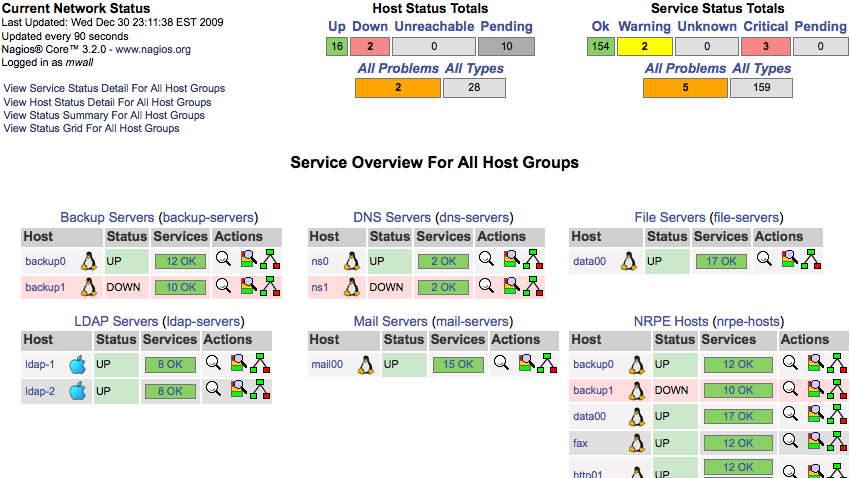Click yellow Warning count in Service Status Totals
The height and width of the screenshot is (478, 850).
[644, 46]
